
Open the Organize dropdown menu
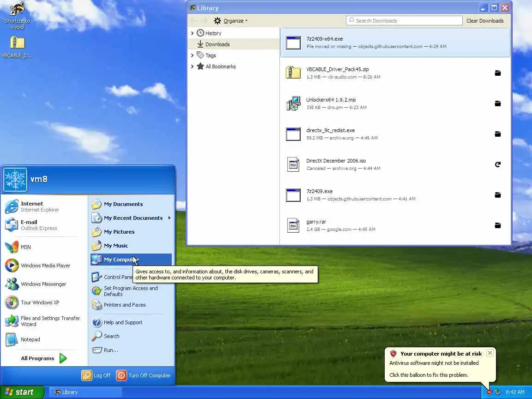(231, 21)
